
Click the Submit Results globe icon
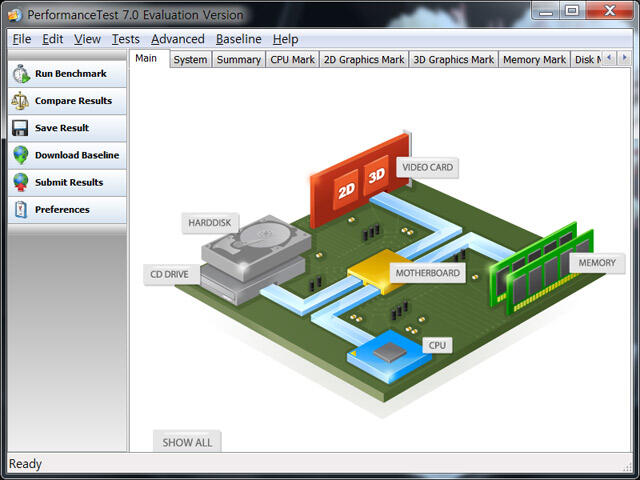point(20,182)
